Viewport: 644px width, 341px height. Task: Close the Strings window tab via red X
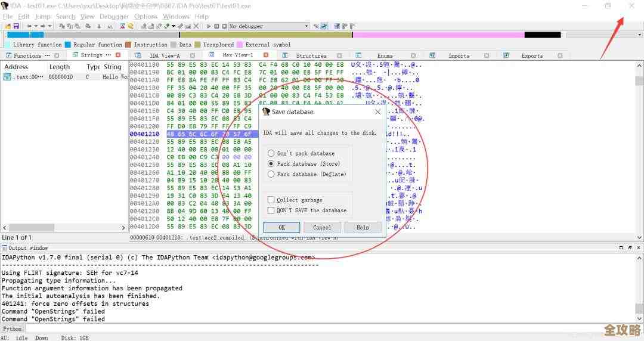coord(117,55)
